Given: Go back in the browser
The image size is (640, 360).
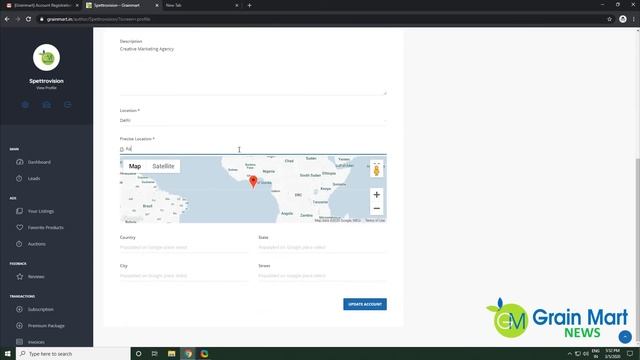Looking at the screenshot, I should 7,19.
